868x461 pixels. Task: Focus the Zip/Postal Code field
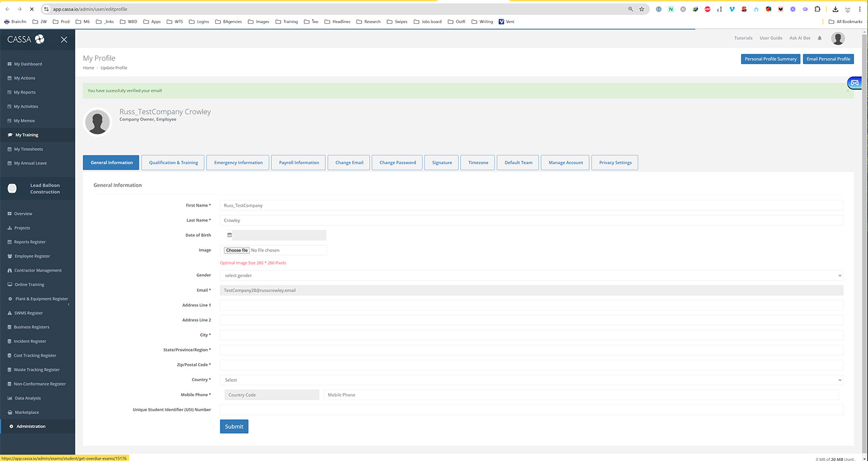coord(531,365)
